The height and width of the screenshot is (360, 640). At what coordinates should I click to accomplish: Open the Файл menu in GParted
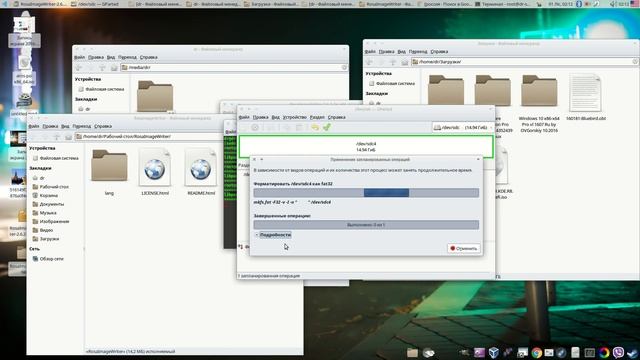point(244,117)
